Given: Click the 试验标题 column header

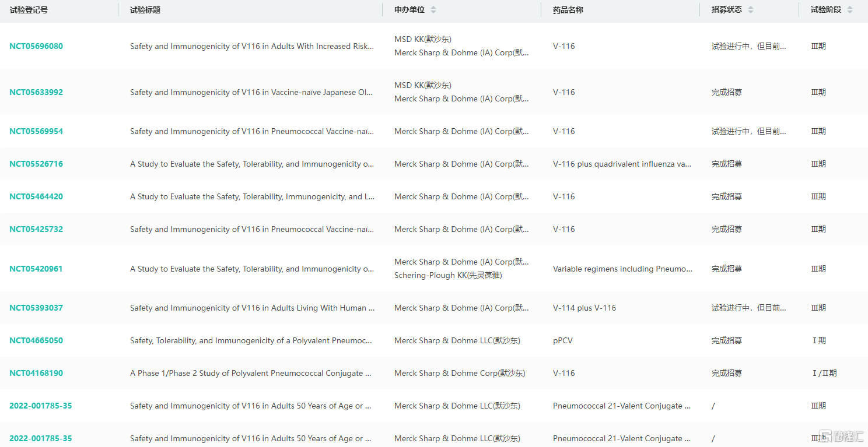Looking at the screenshot, I should click(x=145, y=10).
